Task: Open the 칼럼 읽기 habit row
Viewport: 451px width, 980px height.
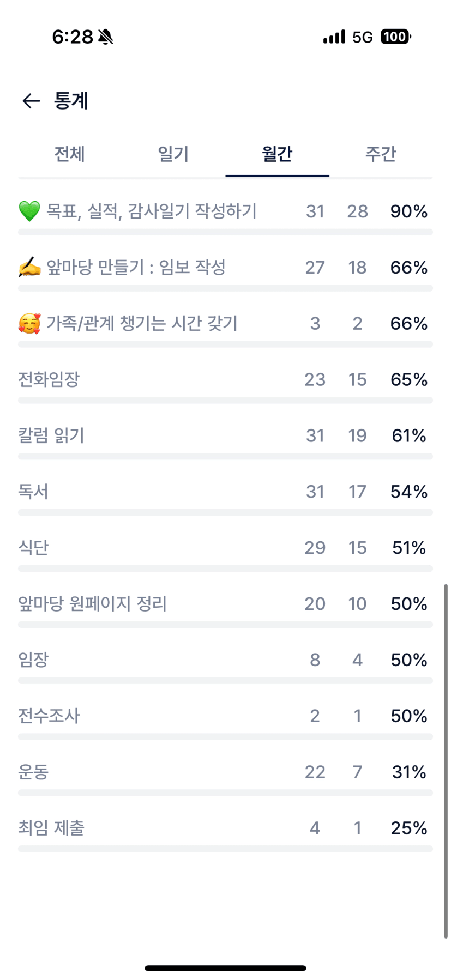Action: 51,435
